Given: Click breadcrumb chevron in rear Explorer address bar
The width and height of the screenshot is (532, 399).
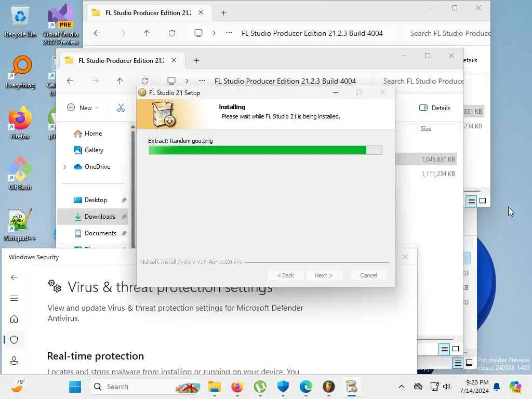Looking at the screenshot, I should click(x=214, y=33).
